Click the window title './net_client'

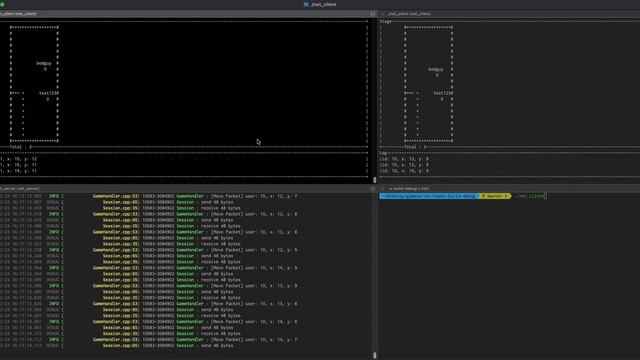pyautogui.click(x=323, y=4)
